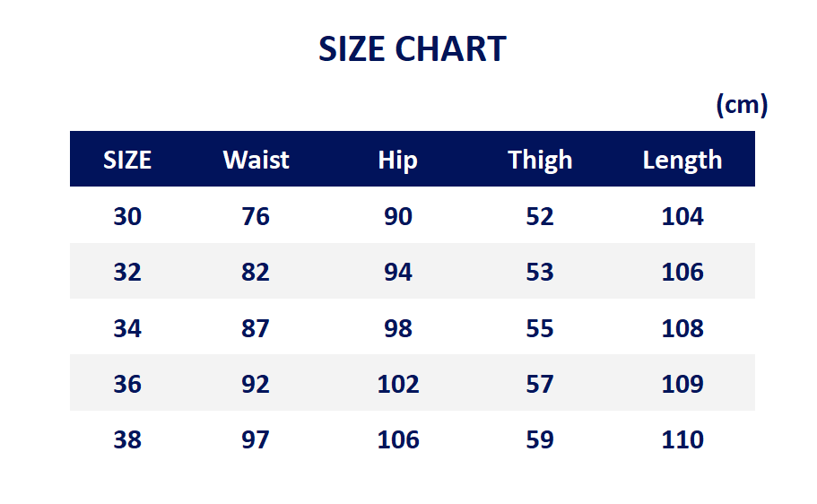Click the Thigh column header
This screenshot has width=817, height=504.
[x=540, y=161]
